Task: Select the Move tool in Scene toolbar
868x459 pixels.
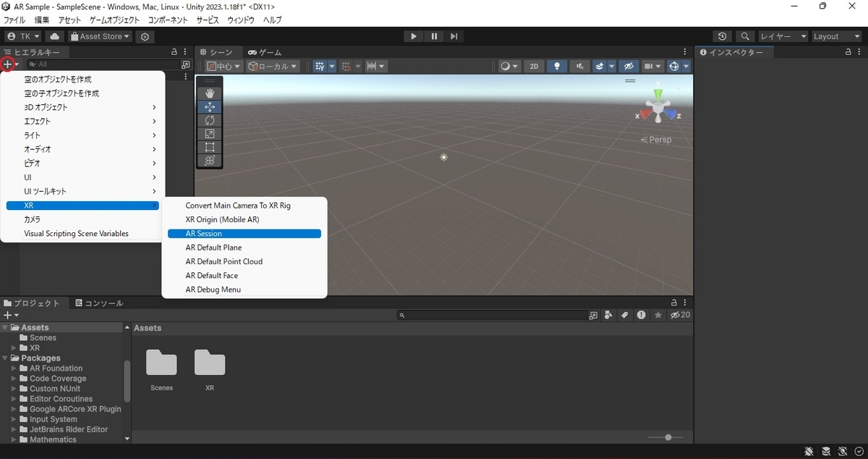Action: pos(210,106)
